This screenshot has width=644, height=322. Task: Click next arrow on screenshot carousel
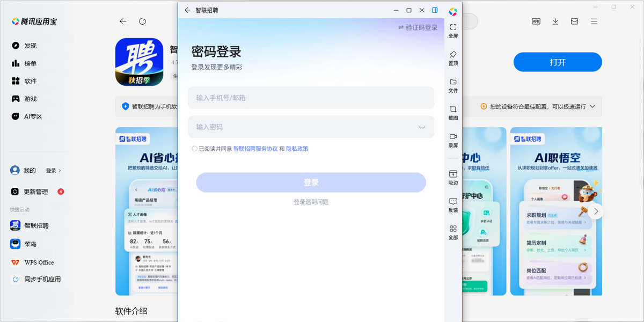click(596, 211)
